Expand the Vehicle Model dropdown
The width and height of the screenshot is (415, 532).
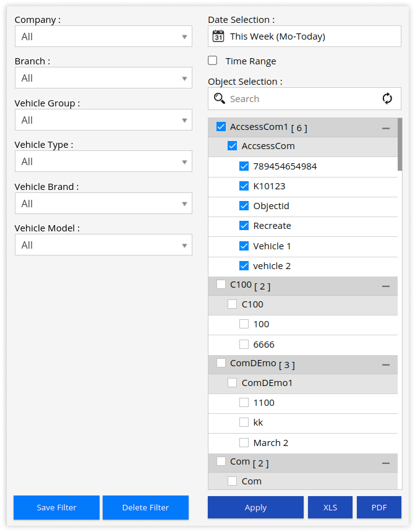coord(103,245)
